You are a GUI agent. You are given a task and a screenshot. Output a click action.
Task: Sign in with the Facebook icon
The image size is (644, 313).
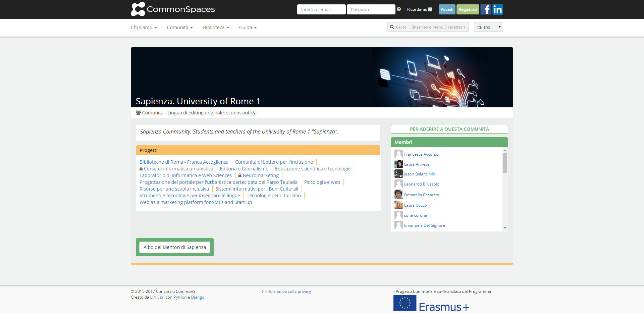pos(486,9)
